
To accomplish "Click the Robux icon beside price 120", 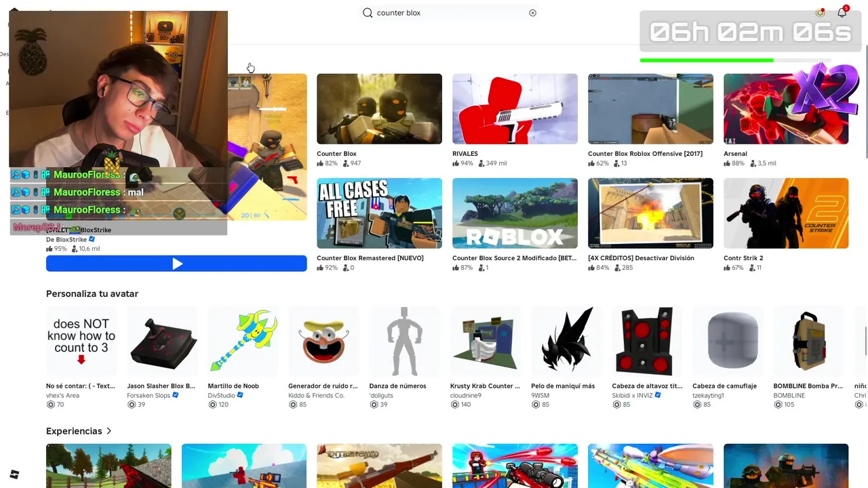I will click(x=212, y=405).
